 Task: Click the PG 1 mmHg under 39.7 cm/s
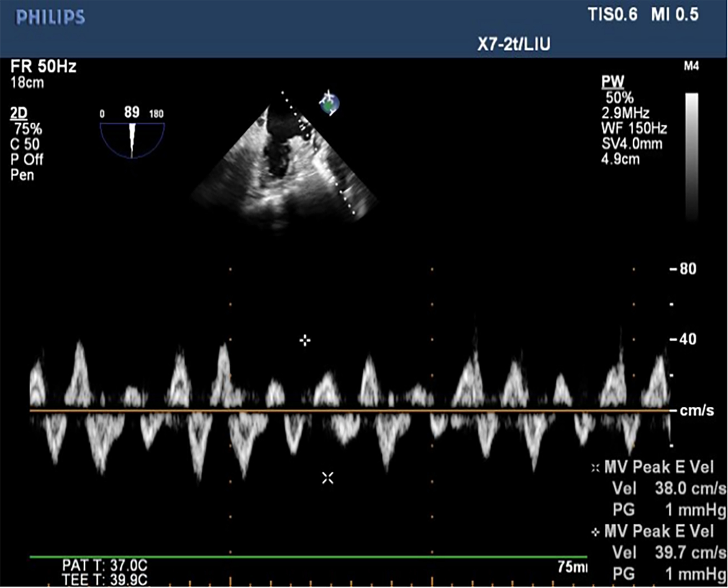[x=669, y=574]
